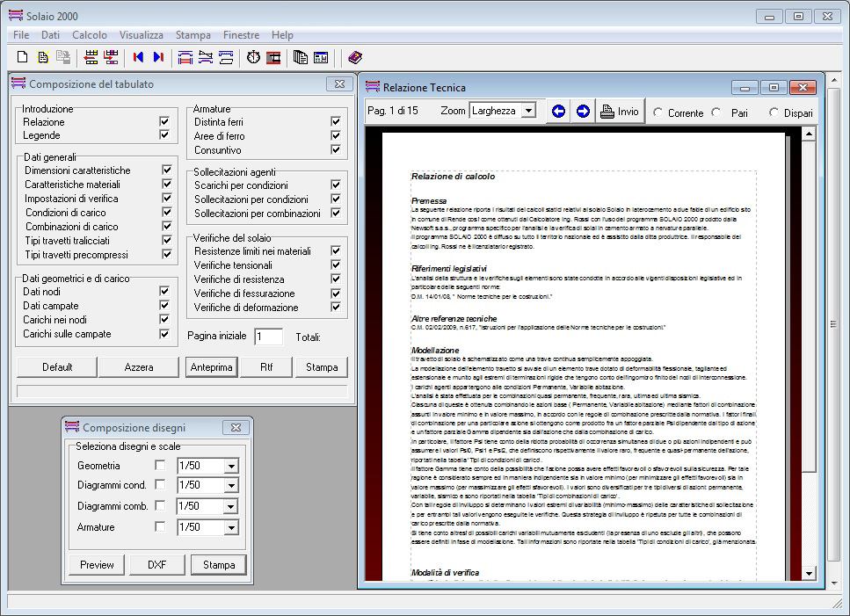Image resolution: width=850 pixels, height=616 pixels.
Task: Click the blue left-pointing arrow in main toolbar
Action: [x=138, y=57]
